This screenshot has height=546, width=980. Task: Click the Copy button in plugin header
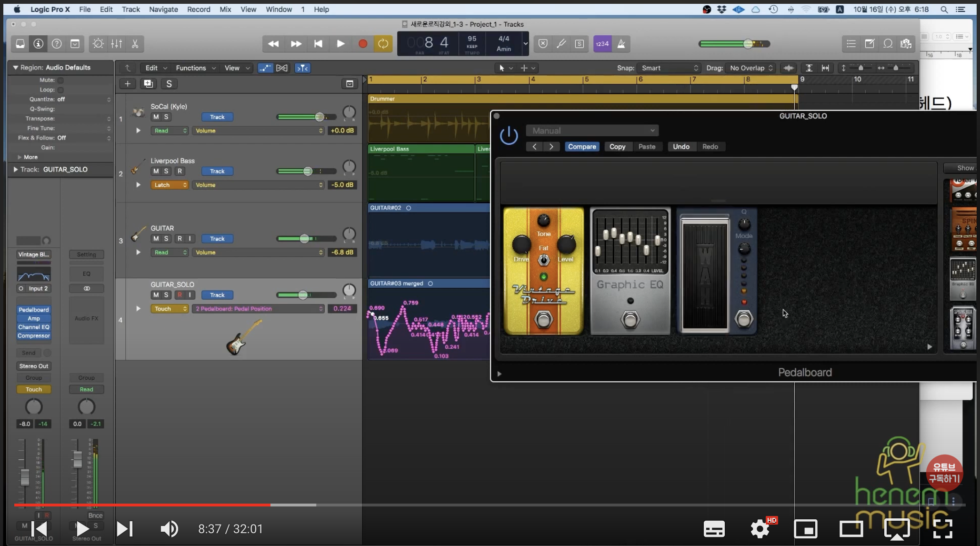[617, 147]
